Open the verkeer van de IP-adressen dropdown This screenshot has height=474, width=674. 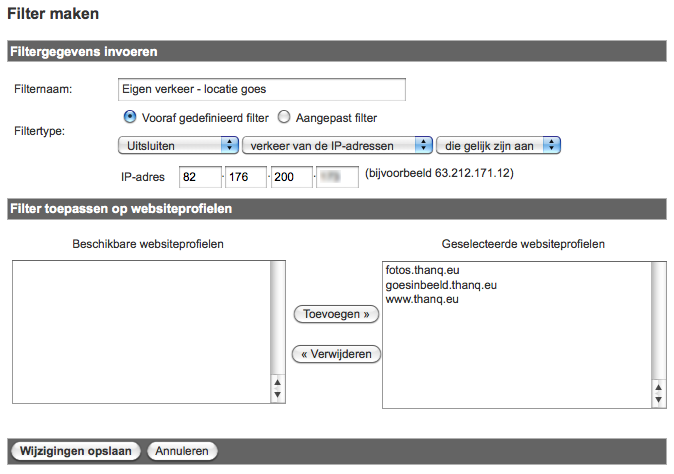tap(337, 146)
